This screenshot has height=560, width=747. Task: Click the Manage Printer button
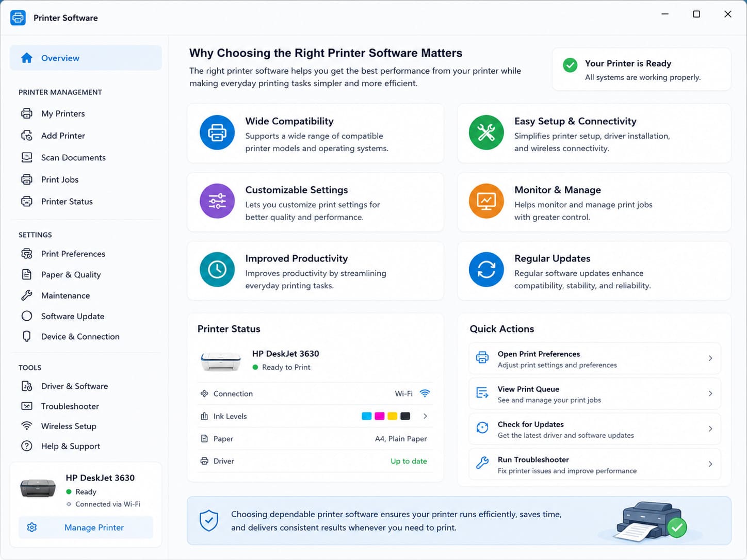pyautogui.click(x=86, y=528)
